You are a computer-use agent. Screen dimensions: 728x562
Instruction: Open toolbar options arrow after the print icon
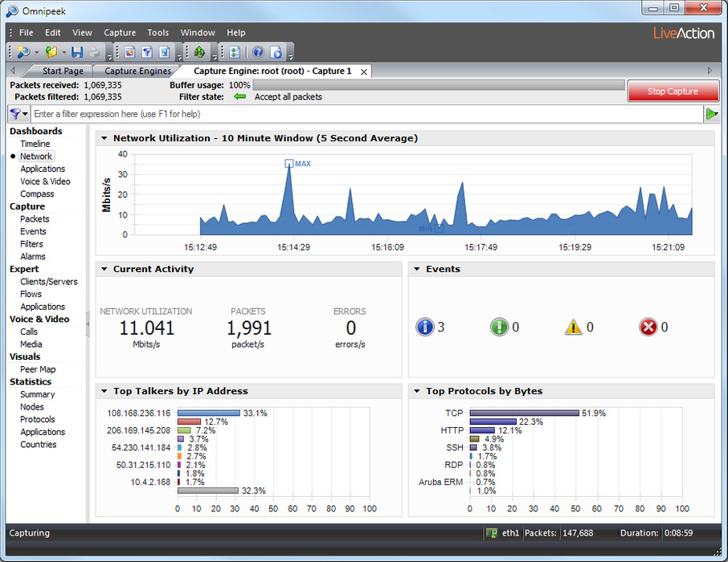pyautogui.click(x=109, y=57)
